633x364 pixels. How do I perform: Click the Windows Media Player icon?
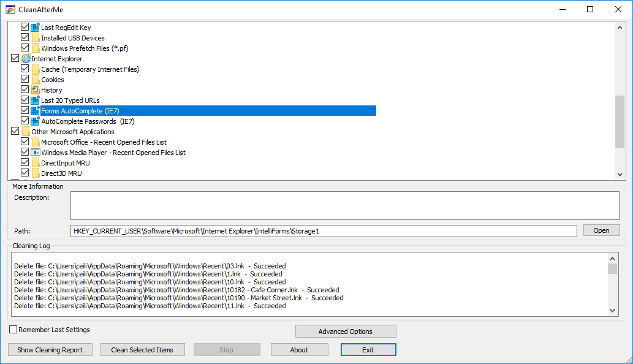point(35,153)
